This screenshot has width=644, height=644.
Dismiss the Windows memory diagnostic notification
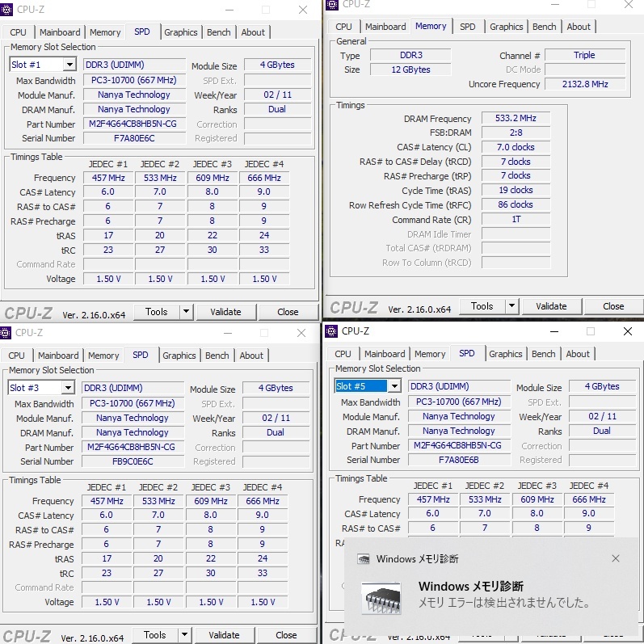click(615, 558)
